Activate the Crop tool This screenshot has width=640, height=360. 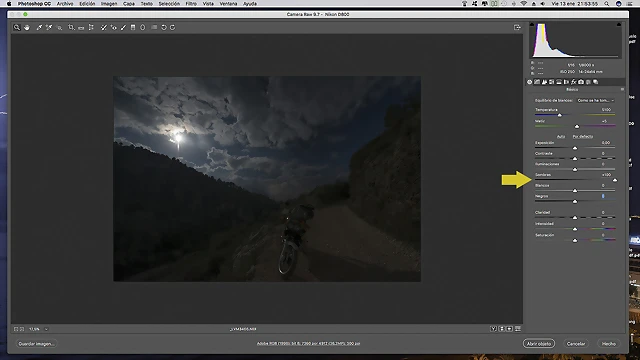tap(71, 27)
